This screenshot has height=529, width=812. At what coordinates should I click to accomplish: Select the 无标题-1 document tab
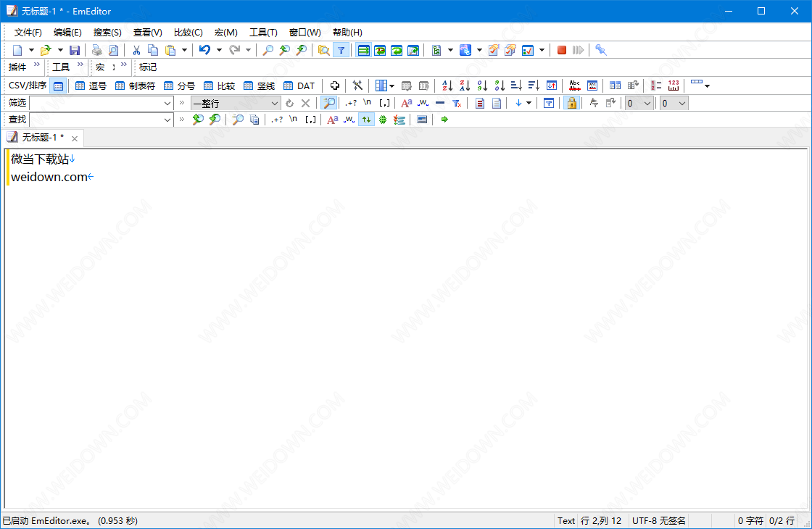click(41, 138)
